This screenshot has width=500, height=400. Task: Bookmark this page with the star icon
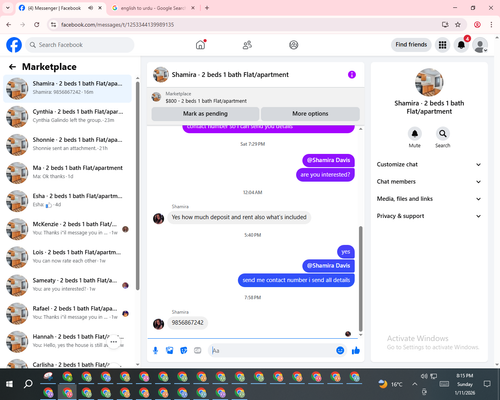pyautogui.click(x=458, y=25)
